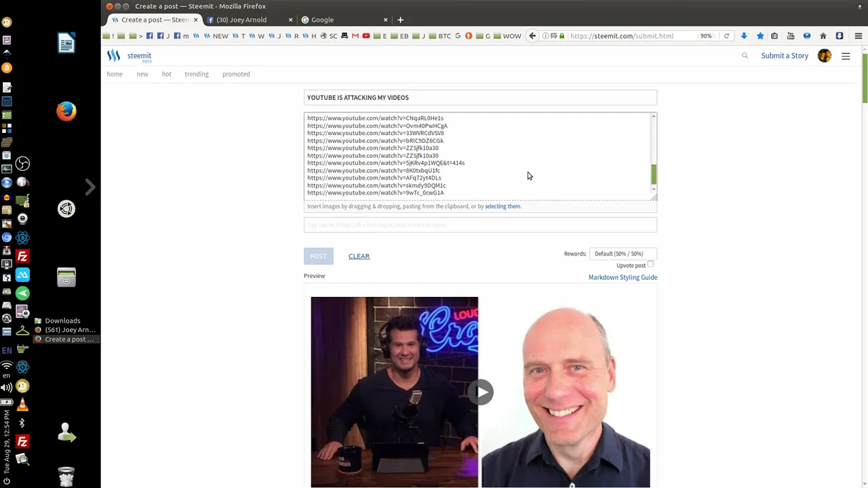Bookmark this page with the star icon
This screenshot has height=488, width=868.
coord(760,36)
